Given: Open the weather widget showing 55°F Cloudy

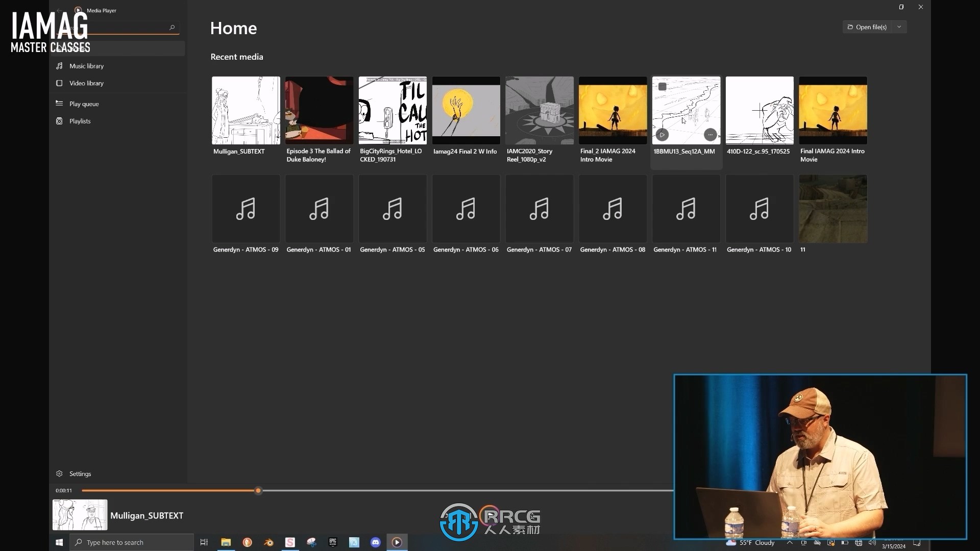Looking at the screenshot, I should tap(750, 543).
